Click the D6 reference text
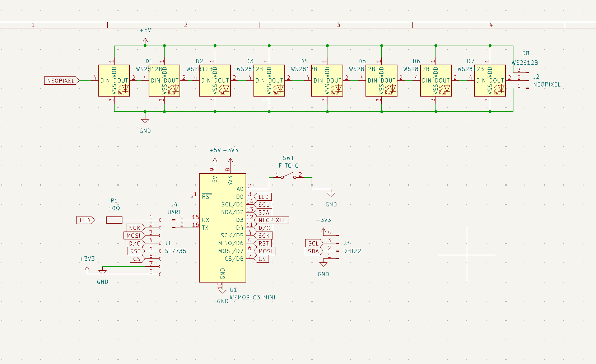The image size is (596, 364). (x=416, y=61)
